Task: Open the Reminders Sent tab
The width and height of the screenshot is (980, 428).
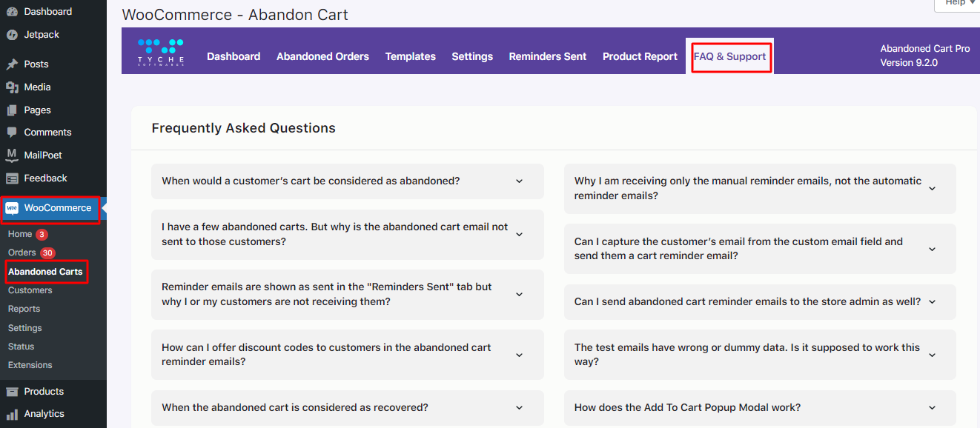Action: [548, 56]
